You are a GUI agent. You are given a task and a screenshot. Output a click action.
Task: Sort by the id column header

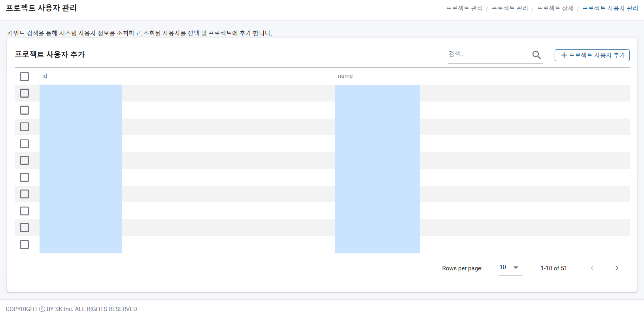(45, 76)
